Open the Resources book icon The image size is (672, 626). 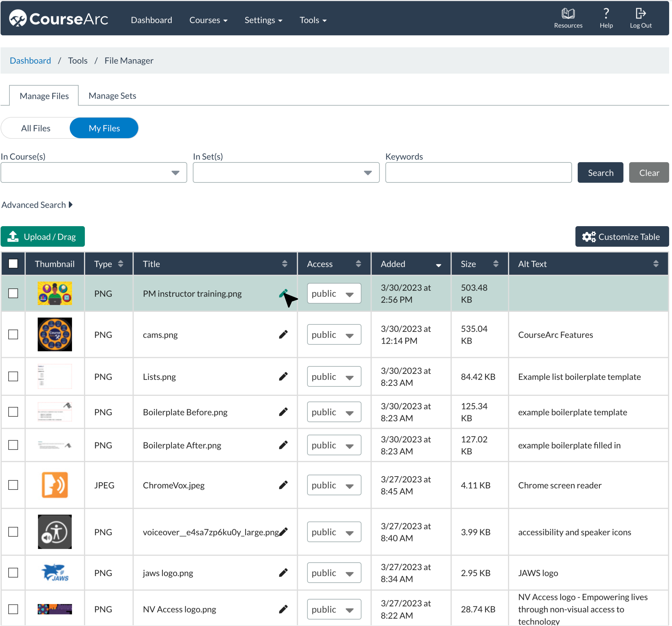pos(568,13)
